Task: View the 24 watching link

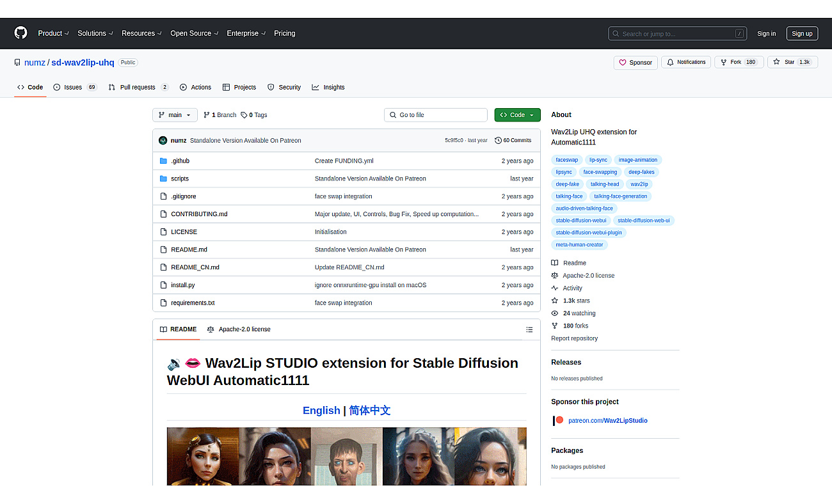Action: [x=573, y=313]
